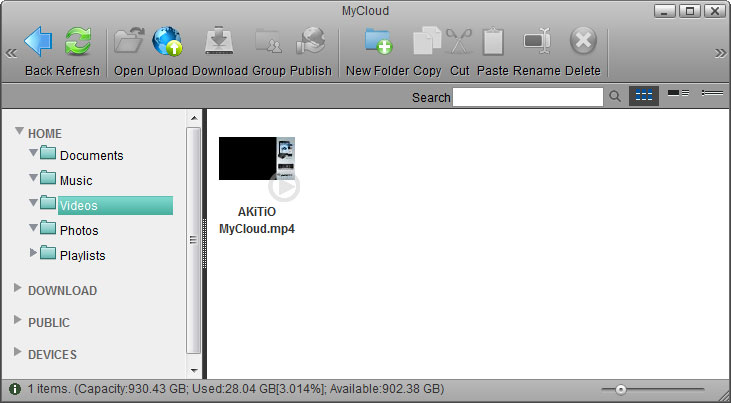Viewport: 731px width, 403px height.
Task: Click the thumbnail size slider
Action: tap(621, 389)
